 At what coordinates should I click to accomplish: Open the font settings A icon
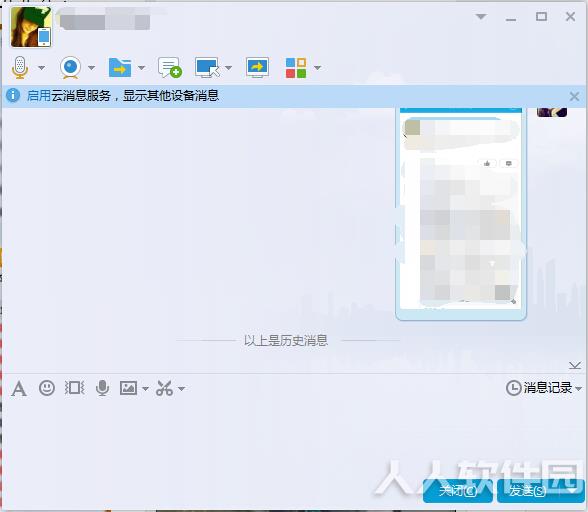[x=19, y=388]
